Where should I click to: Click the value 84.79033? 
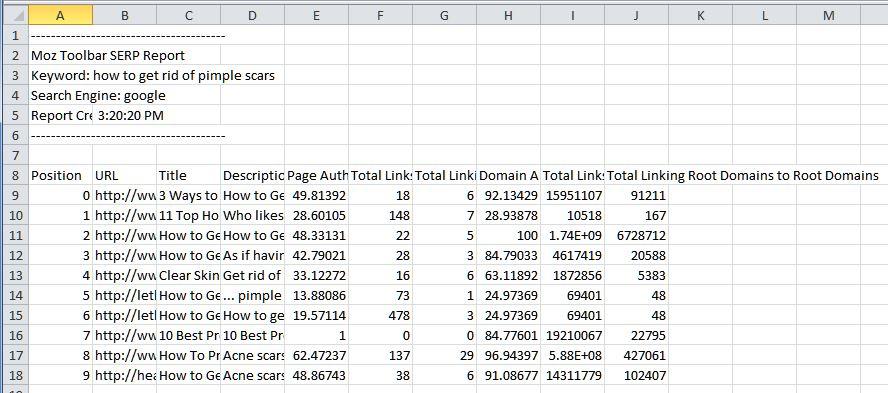pos(509,256)
